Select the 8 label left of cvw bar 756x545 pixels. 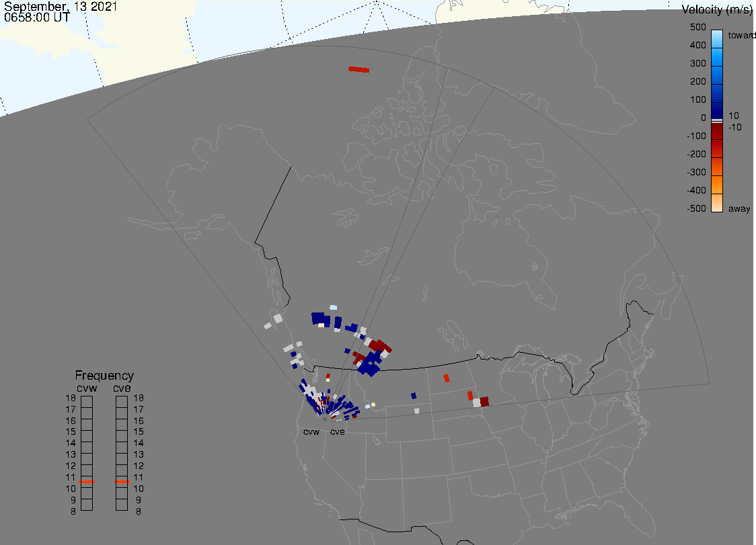coord(73,512)
